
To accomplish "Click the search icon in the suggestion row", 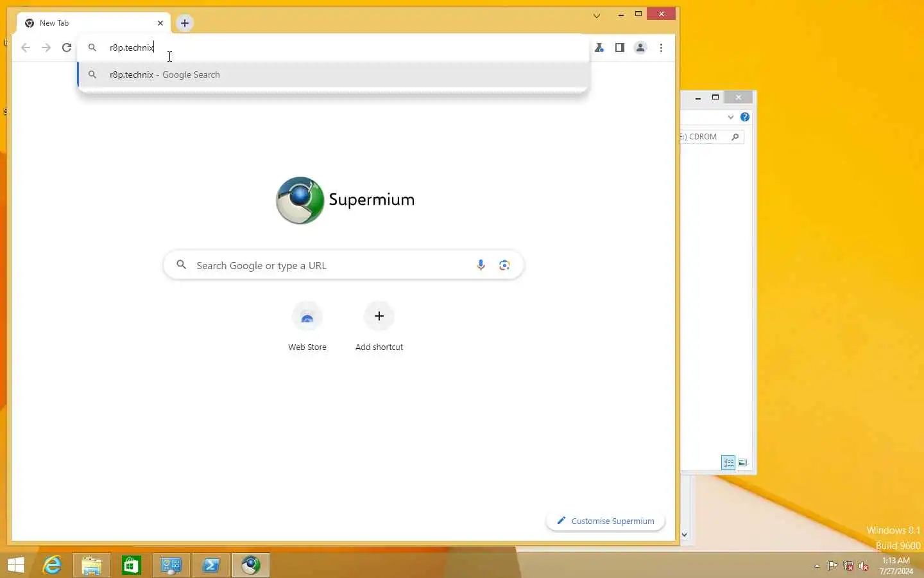I will click(92, 74).
